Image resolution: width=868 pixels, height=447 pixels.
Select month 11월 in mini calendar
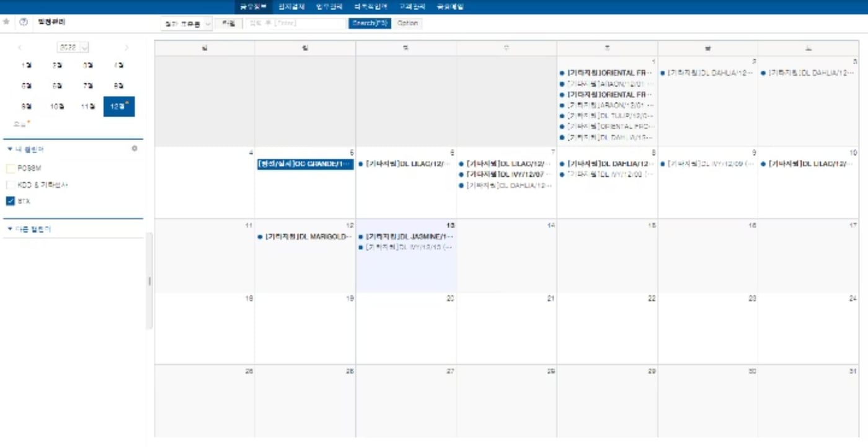[88, 107]
